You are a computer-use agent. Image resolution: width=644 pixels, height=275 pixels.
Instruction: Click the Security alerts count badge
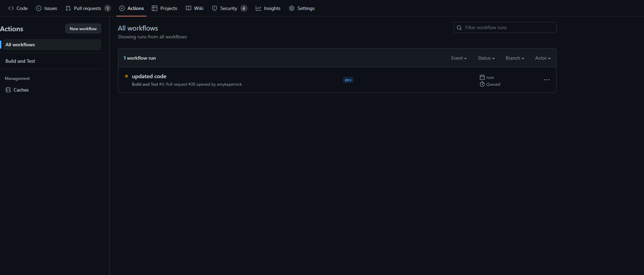[244, 8]
